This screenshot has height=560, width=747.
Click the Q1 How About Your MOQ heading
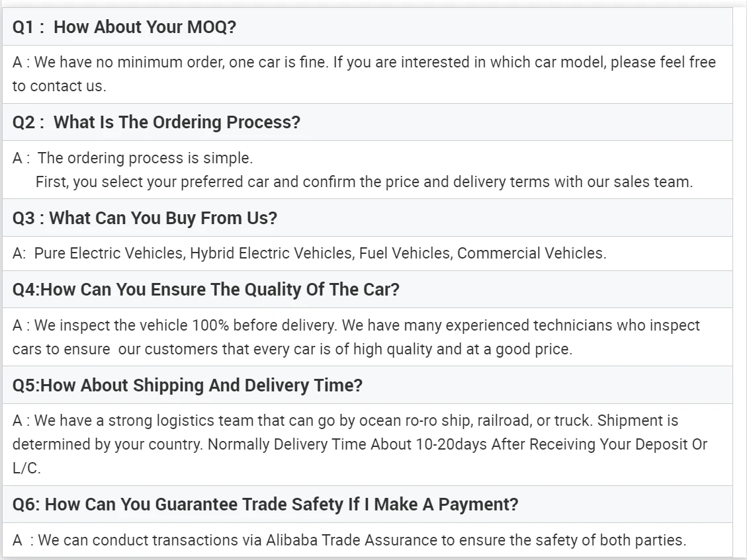124,27
